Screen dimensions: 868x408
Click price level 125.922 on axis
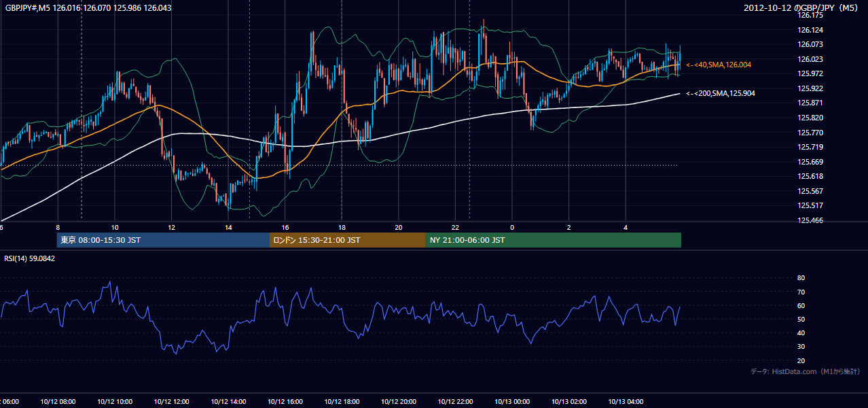tap(810, 88)
